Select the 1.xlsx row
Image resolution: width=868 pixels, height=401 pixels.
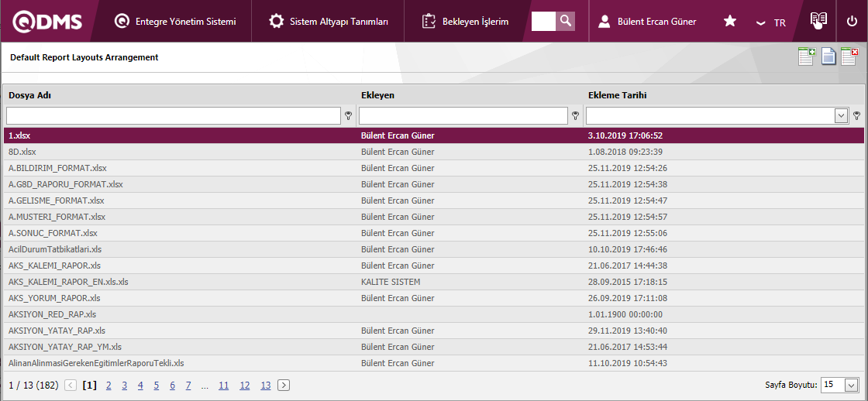point(434,135)
